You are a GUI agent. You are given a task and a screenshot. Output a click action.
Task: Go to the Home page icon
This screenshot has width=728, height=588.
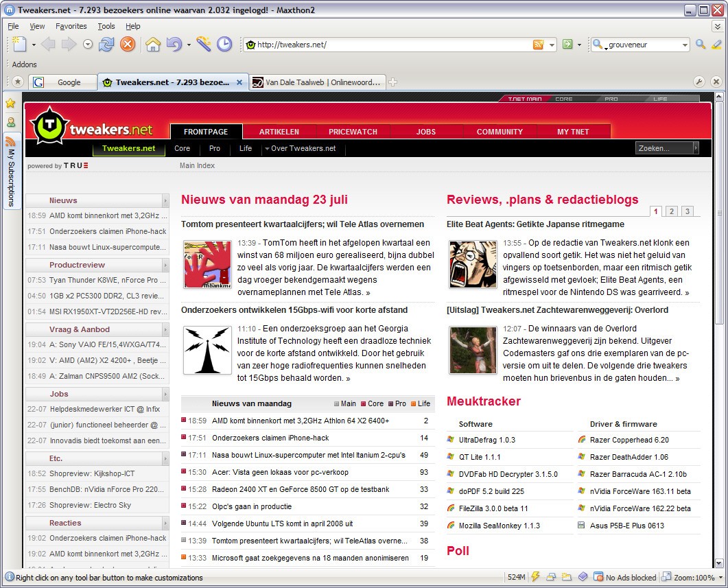click(153, 45)
